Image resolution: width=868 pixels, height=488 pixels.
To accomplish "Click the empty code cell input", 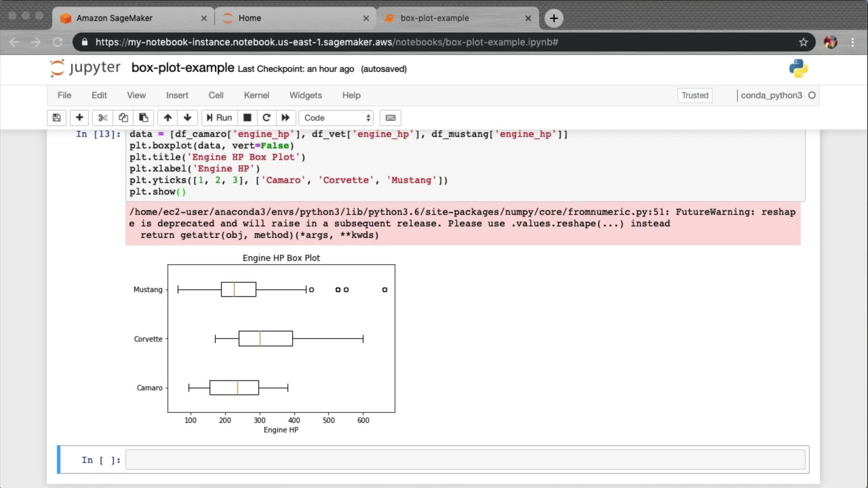I will tap(465, 460).
